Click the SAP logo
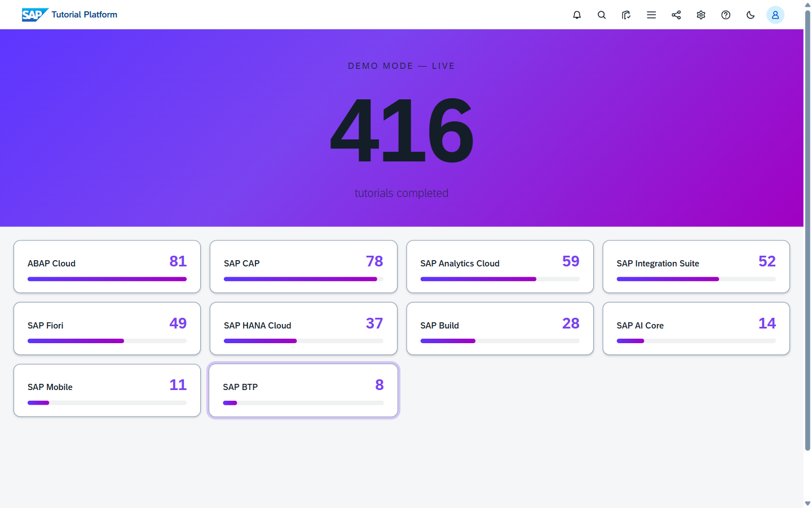Screen dimensions: 812x508 pyautogui.click(x=35, y=15)
